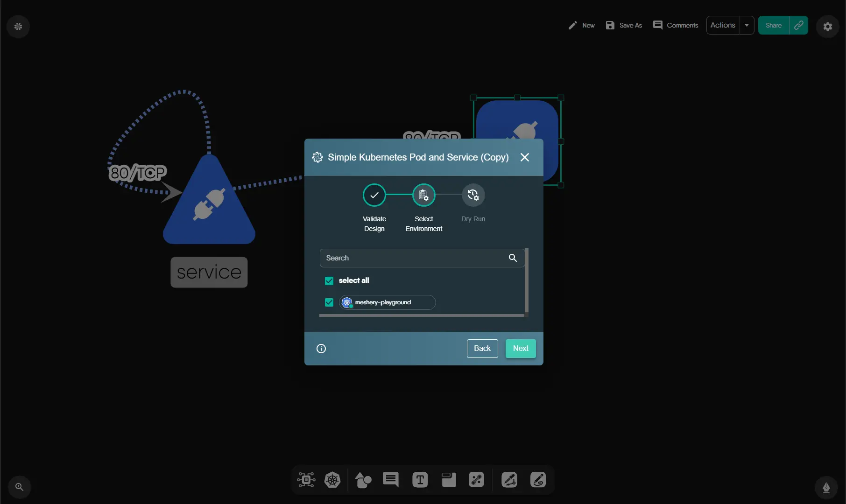Click the info icon in dialog footer
This screenshot has height=504, width=846.
point(321,349)
